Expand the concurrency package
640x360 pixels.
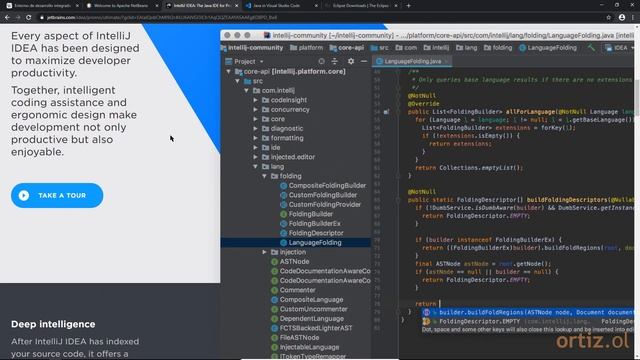point(256,109)
